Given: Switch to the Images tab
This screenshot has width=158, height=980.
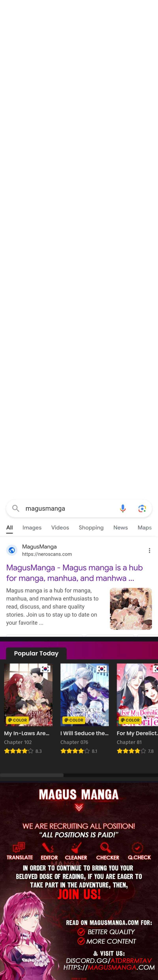Looking at the screenshot, I should pos(32,528).
